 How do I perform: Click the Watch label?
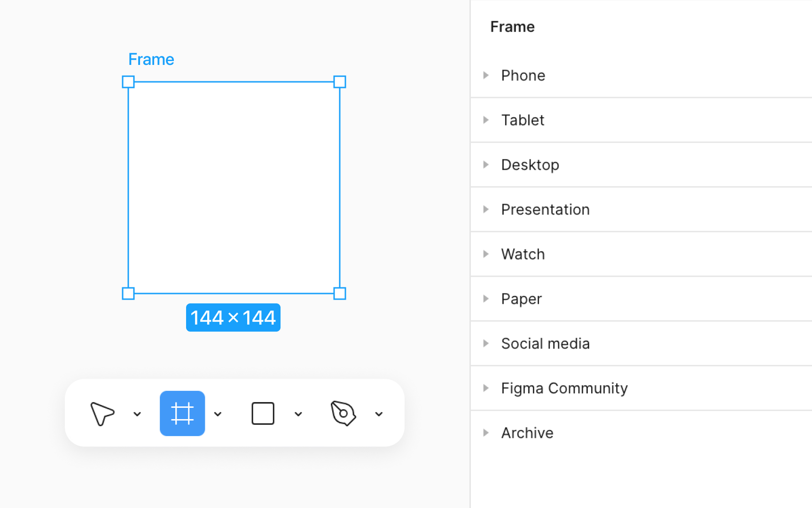coord(523,254)
